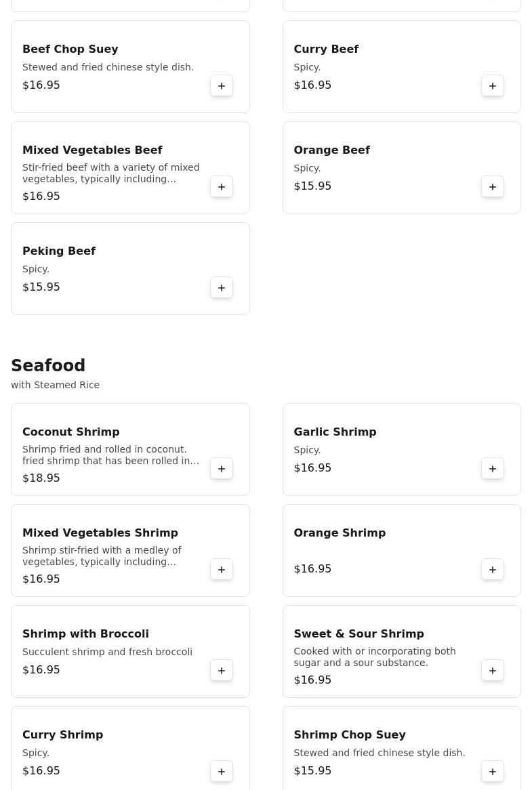View the Mixed Vegetables Beef description
This screenshot has height=790, width=532.
tap(110, 173)
